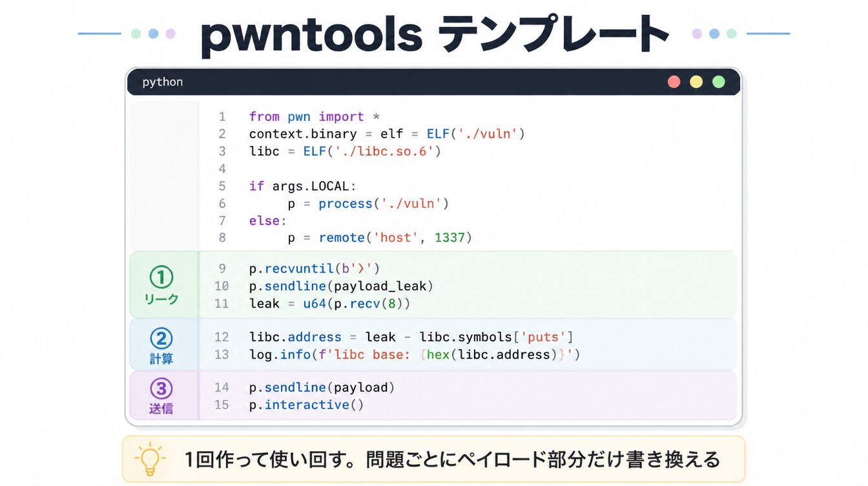Select the 'p.sendline(payload)' line
This screenshot has height=486, width=868.
pyautogui.click(x=322, y=388)
